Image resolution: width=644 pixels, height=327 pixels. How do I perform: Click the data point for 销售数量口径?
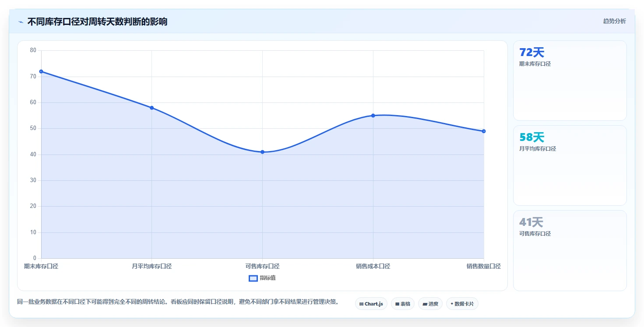click(484, 131)
